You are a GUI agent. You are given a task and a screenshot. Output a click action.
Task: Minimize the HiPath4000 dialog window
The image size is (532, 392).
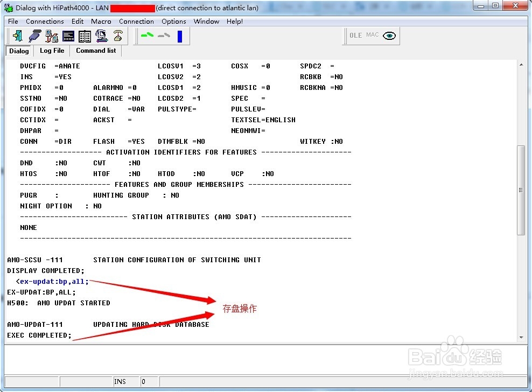coord(481,6)
